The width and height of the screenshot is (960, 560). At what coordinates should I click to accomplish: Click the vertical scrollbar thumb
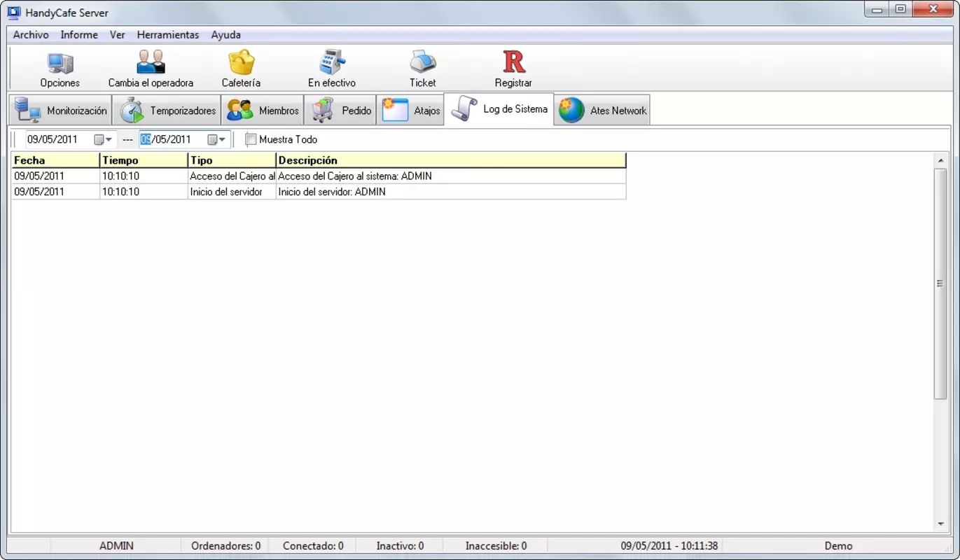(x=940, y=283)
